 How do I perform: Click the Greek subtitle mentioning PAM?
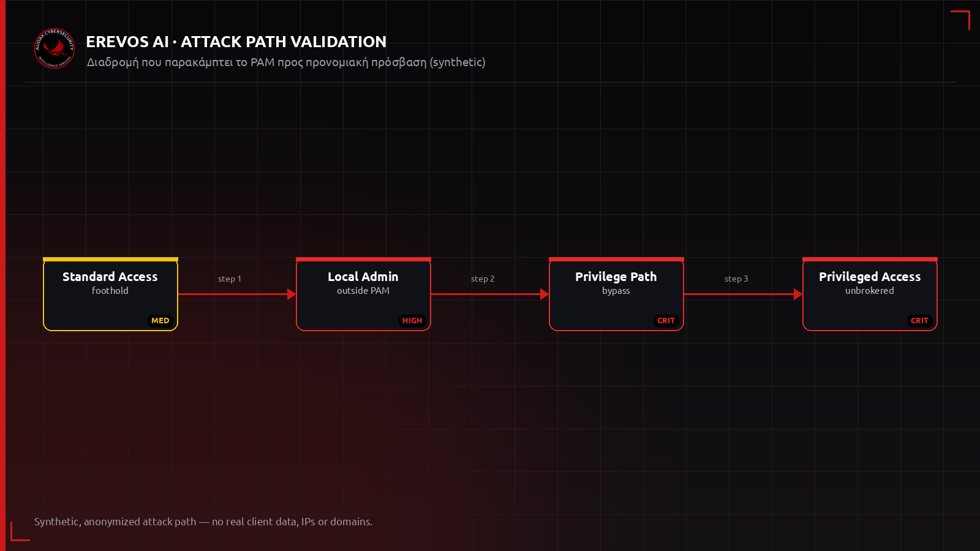[x=286, y=62]
